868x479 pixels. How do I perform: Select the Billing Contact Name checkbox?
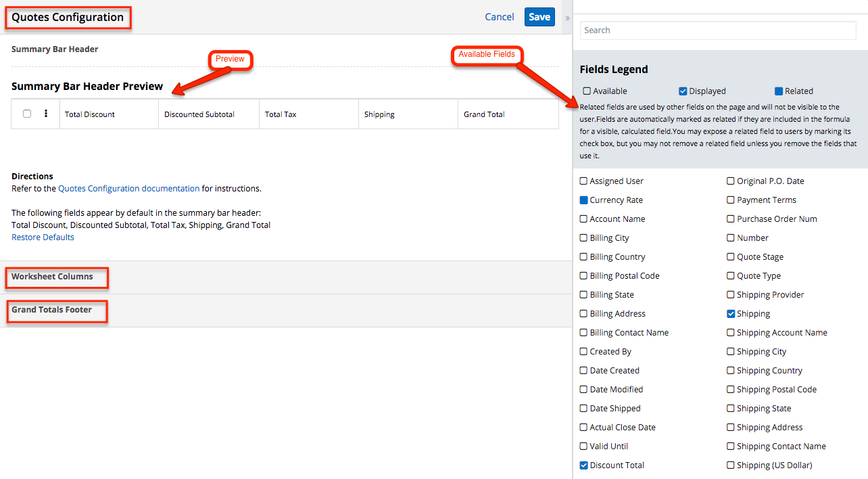point(584,333)
